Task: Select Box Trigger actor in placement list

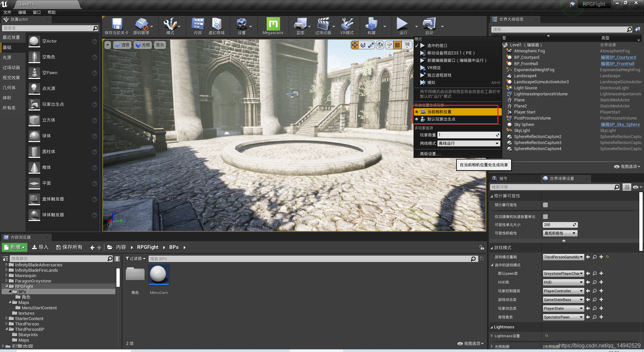Action: 62,199
